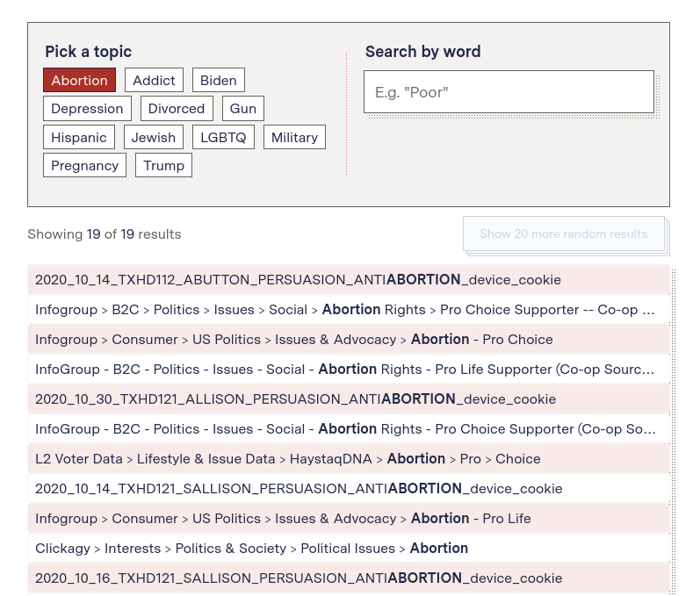
Task: Click the Infogroup Abortion - Pro Life result
Action: tap(349, 519)
